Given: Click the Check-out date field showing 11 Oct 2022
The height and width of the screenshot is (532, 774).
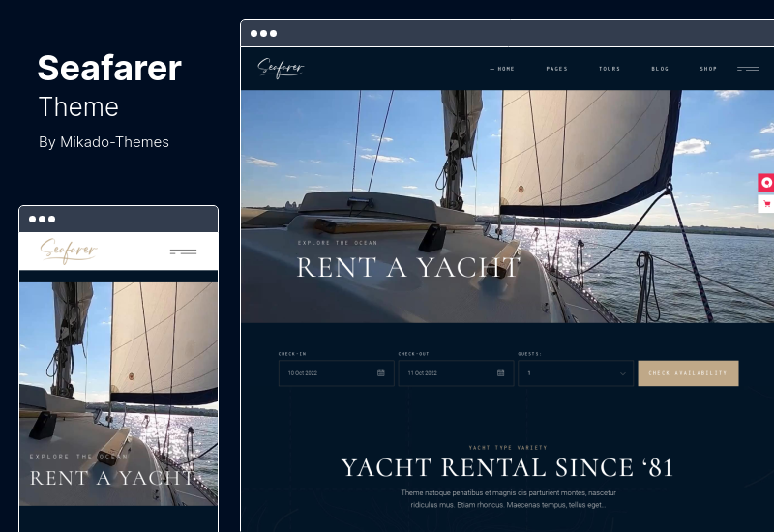Looking at the screenshot, I should click(456, 373).
